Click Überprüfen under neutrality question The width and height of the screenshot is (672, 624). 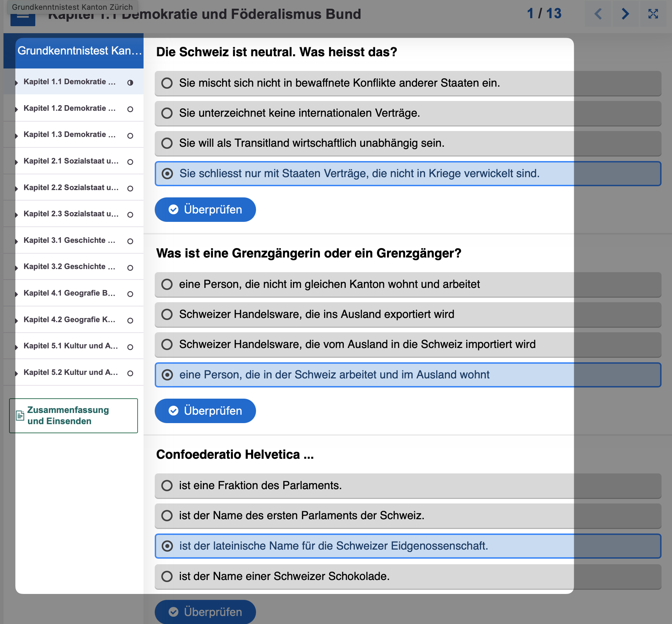click(x=205, y=210)
